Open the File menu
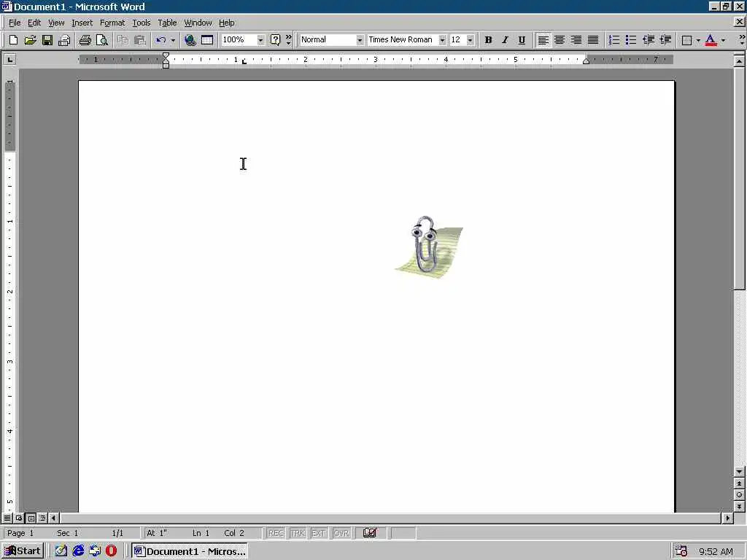Viewport: 747px width, 560px height. click(15, 23)
